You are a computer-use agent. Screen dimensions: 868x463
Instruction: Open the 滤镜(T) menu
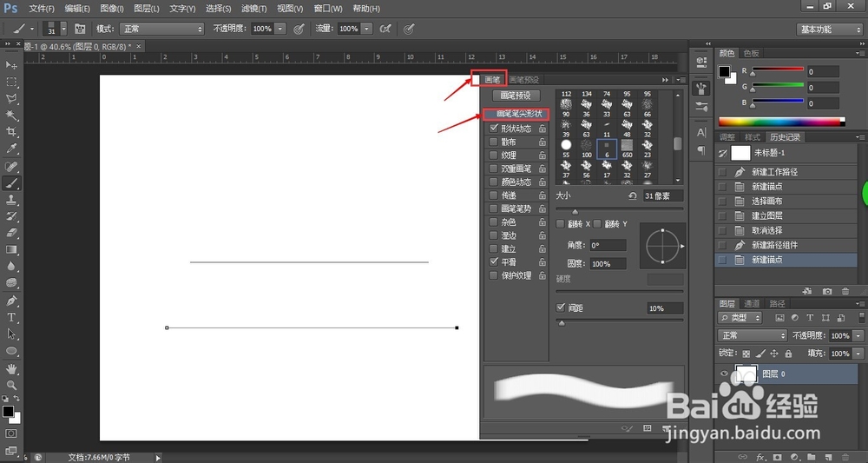(254, 9)
